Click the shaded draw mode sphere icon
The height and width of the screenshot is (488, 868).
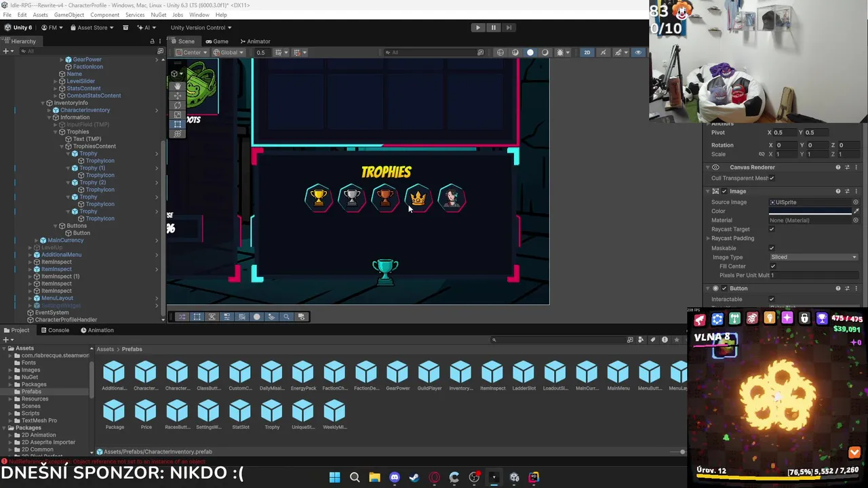[530, 52]
